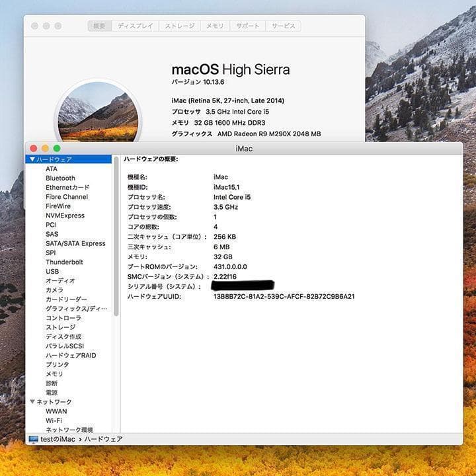Switch to 概要 tab in About window
The image size is (476, 476).
tap(99, 26)
